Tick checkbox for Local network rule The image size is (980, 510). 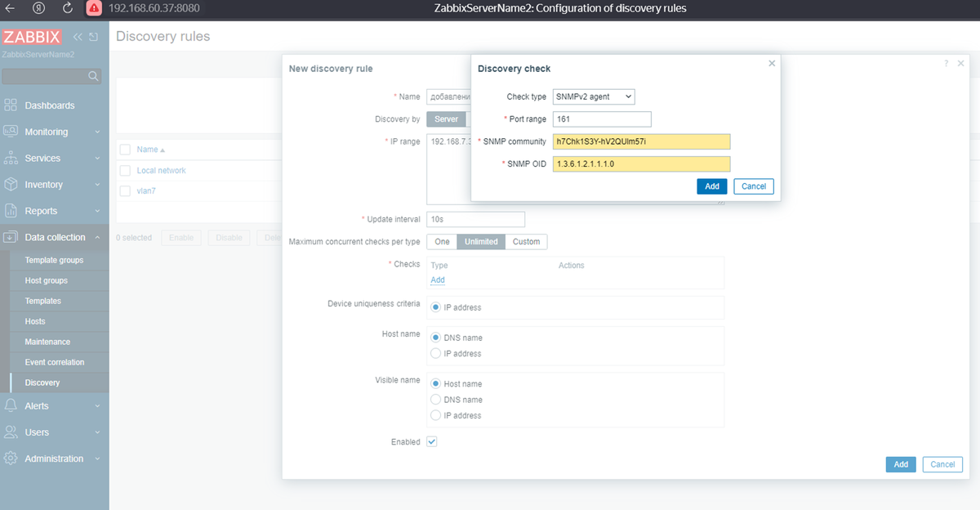125,171
